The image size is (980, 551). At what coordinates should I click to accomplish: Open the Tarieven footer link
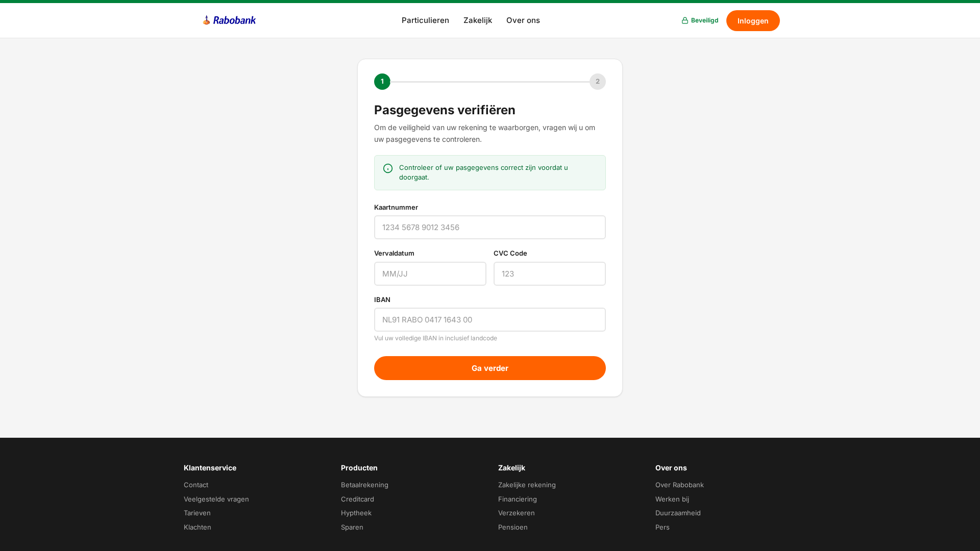[197, 513]
